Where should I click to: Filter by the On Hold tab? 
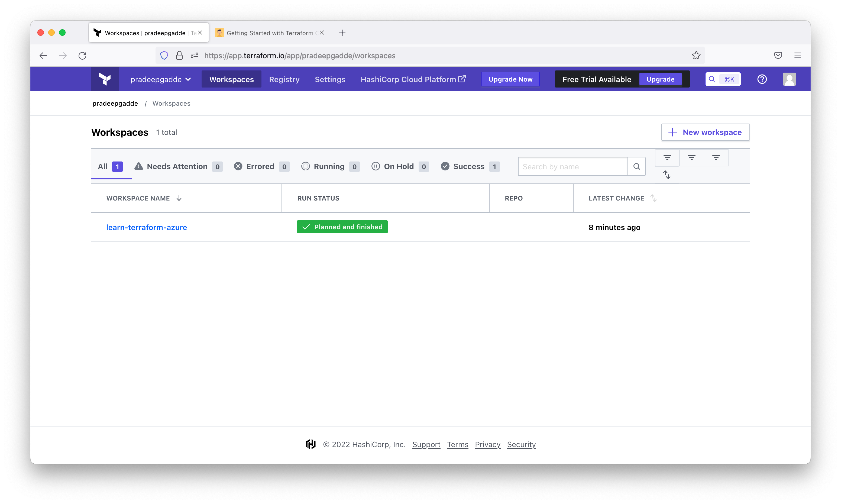coord(400,166)
